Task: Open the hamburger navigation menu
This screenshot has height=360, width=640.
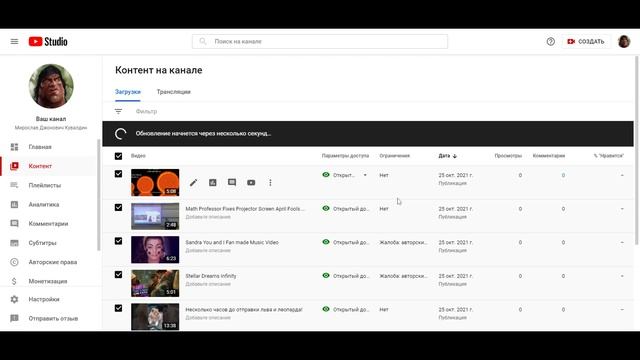Action: [14, 41]
